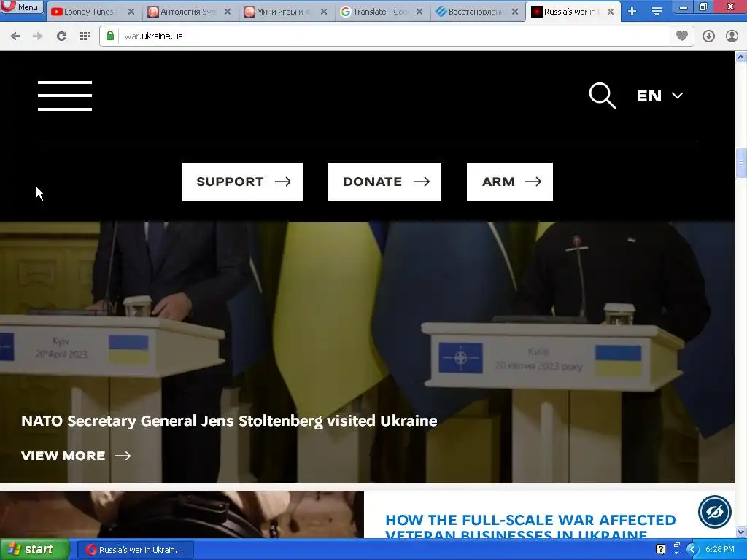Expand the EN language dropdown

(x=659, y=96)
